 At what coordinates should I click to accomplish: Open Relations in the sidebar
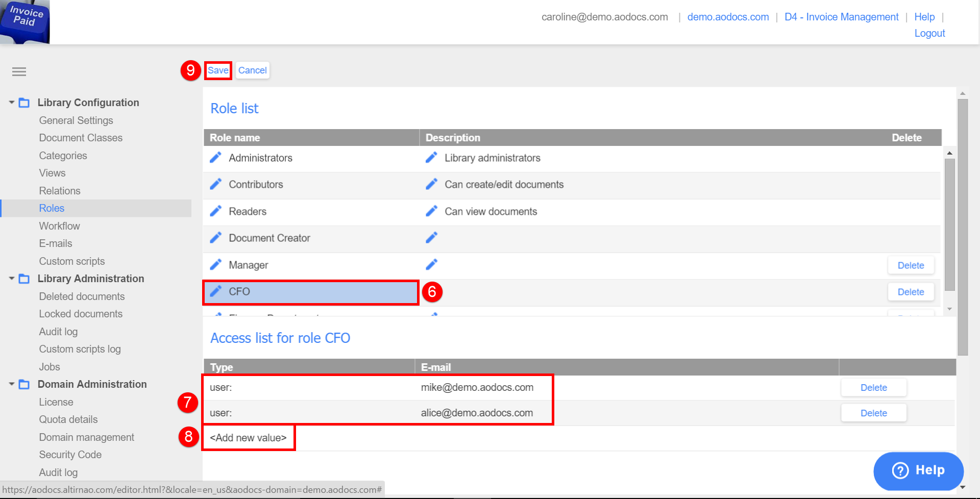pos(60,191)
